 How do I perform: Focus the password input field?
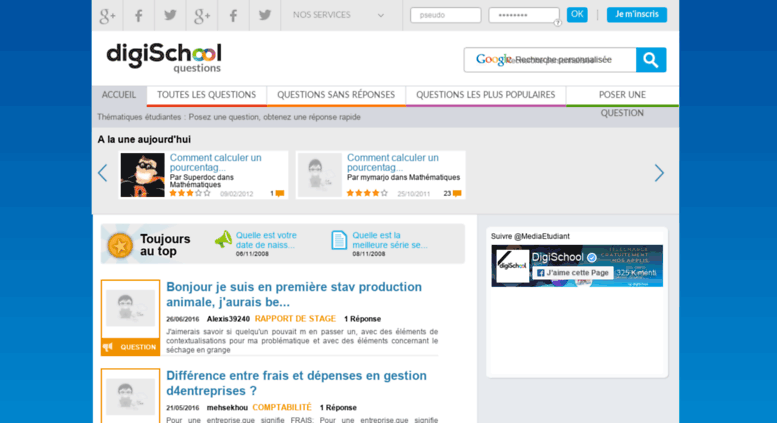(x=524, y=15)
